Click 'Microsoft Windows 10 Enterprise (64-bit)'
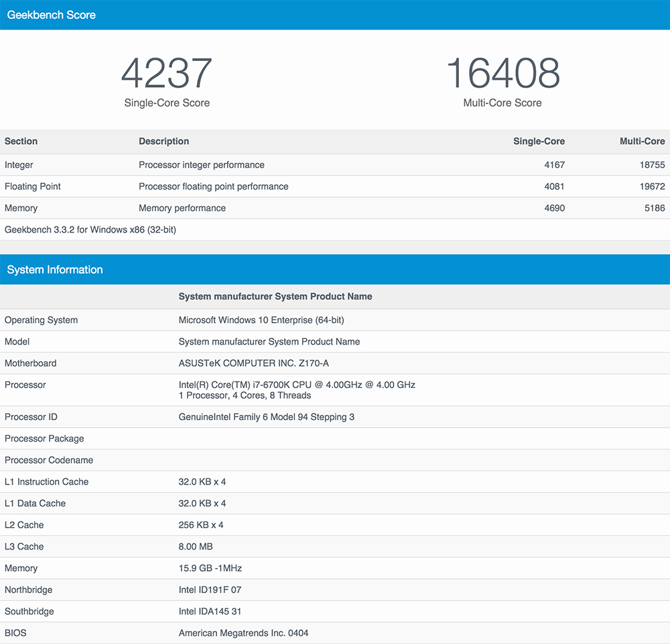 pyautogui.click(x=261, y=320)
